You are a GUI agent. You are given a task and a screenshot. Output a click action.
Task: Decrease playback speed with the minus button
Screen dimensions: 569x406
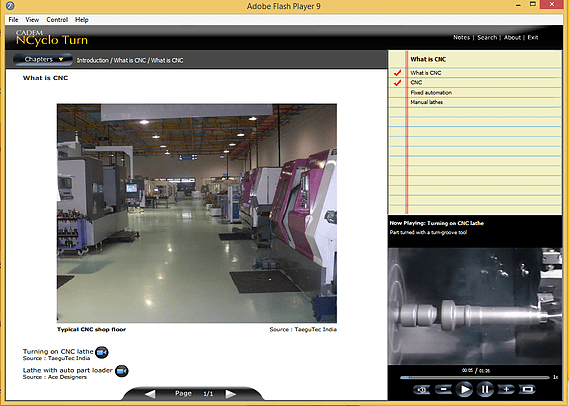point(443,389)
